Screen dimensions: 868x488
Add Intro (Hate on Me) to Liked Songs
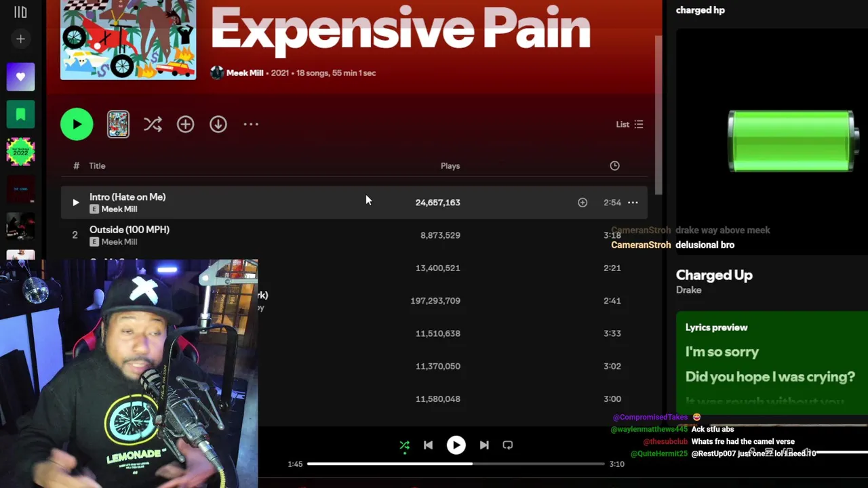pyautogui.click(x=583, y=202)
